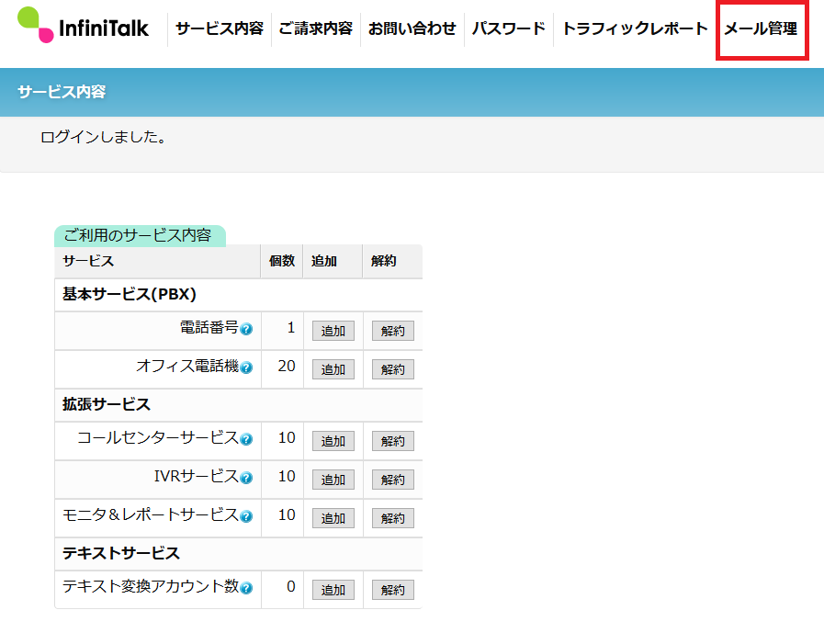Click the コールセンターサービス quantity value 10

[x=287, y=437]
